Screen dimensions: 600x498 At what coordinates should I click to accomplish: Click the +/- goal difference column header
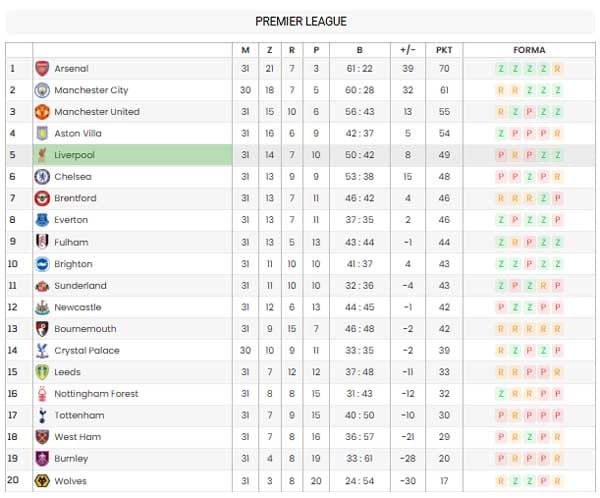pyautogui.click(x=407, y=50)
